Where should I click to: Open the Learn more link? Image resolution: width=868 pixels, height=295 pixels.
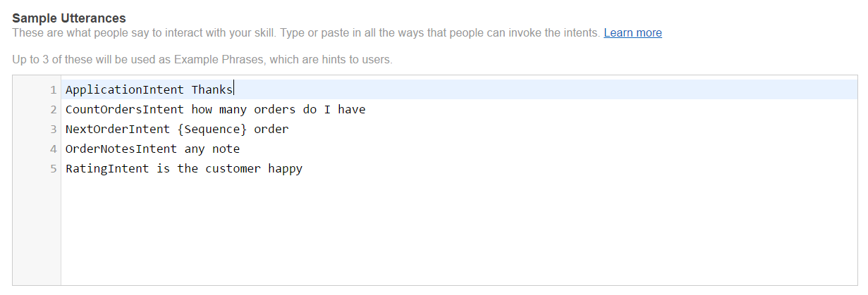click(632, 33)
